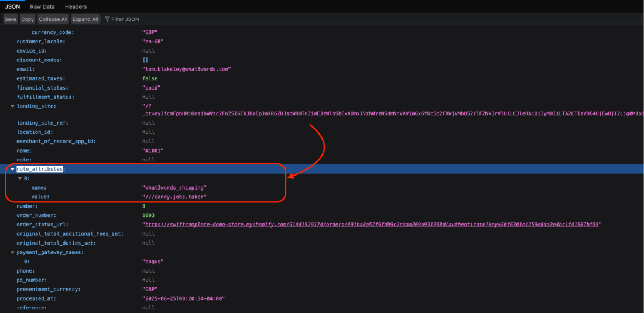Select the po_number key
The width and height of the screenshot is (644, 313).
[x=32, y=280]
